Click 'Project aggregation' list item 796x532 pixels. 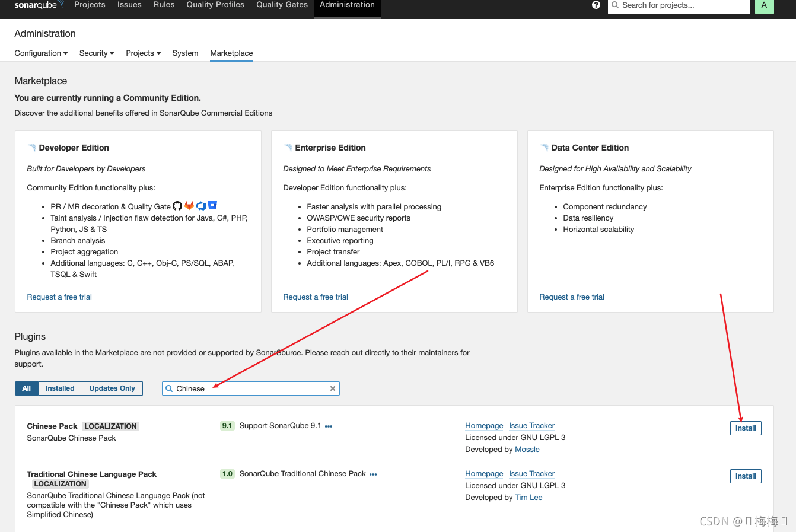tap(84, 252)
